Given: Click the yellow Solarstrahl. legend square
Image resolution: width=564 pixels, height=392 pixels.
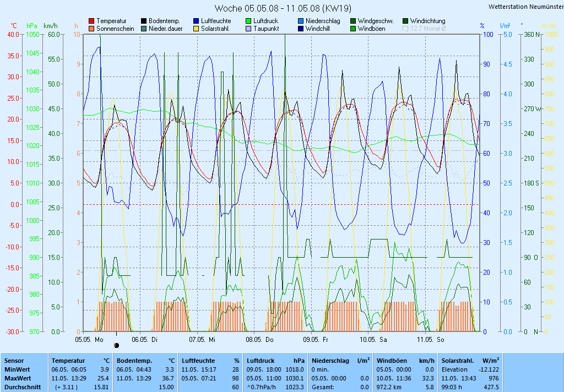Looking at the screenshot, I should tap(196, 29).
